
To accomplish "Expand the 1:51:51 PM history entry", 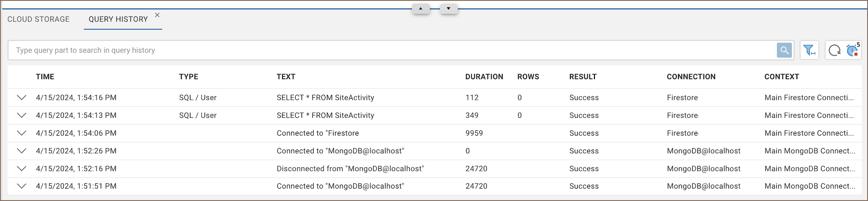I will click(22, 186).
